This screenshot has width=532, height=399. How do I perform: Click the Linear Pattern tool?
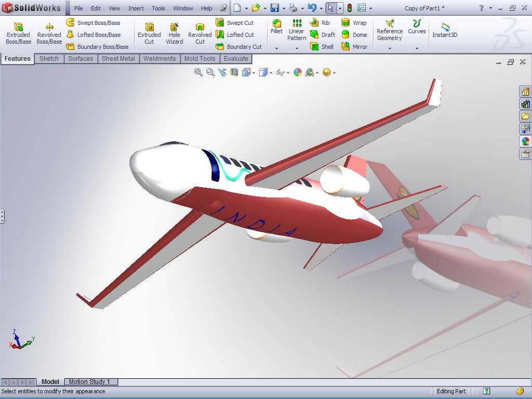click(297, 30)
